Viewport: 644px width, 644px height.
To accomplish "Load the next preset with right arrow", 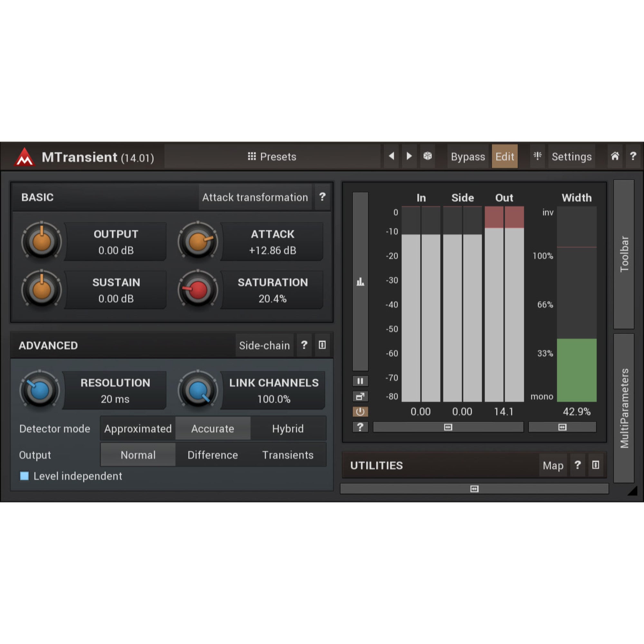I will [409, 156].
